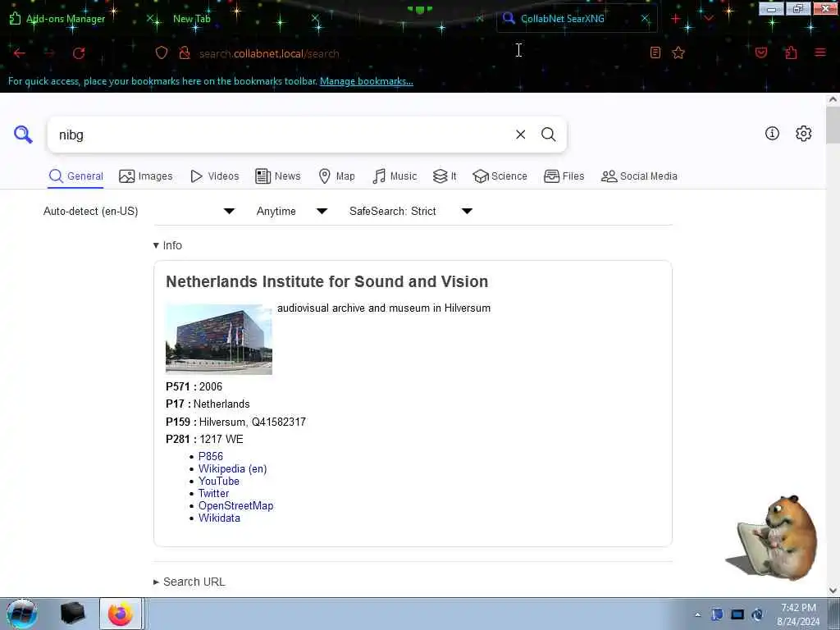
Task: Clear the search query with the X
Action: point(520,135)
